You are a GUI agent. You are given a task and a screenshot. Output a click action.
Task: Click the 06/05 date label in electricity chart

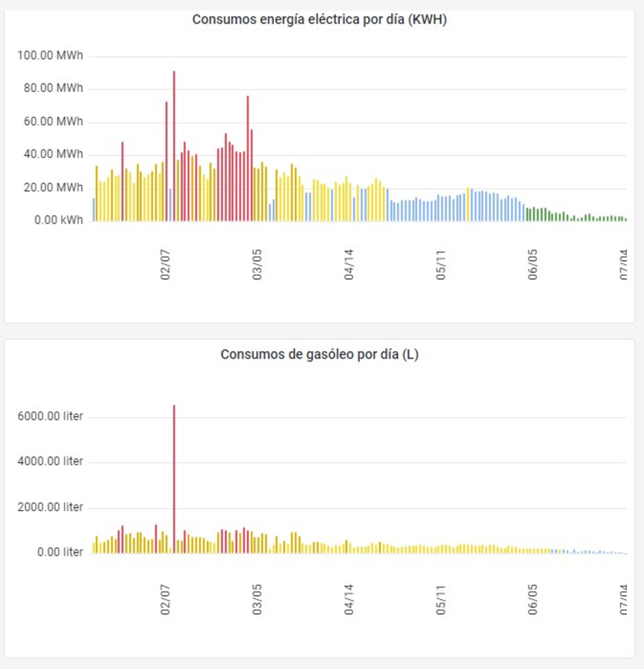point(533,265)
